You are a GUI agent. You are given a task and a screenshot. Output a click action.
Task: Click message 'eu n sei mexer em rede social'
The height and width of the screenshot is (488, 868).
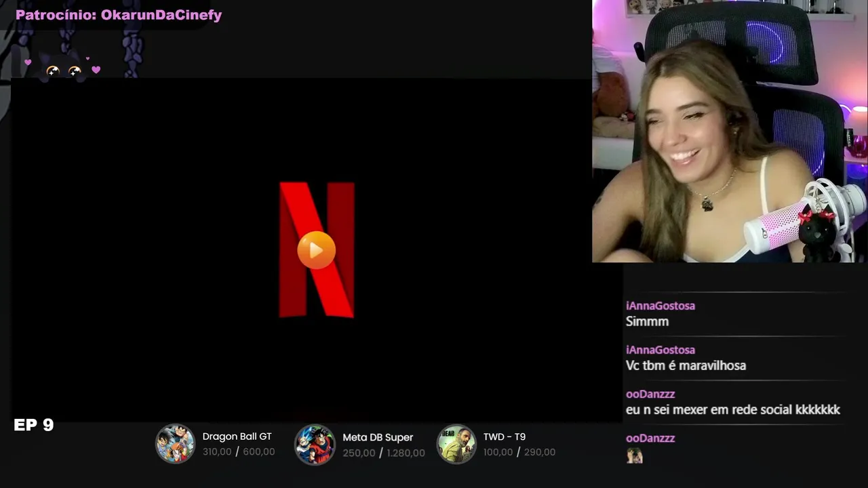pos(733,409)
